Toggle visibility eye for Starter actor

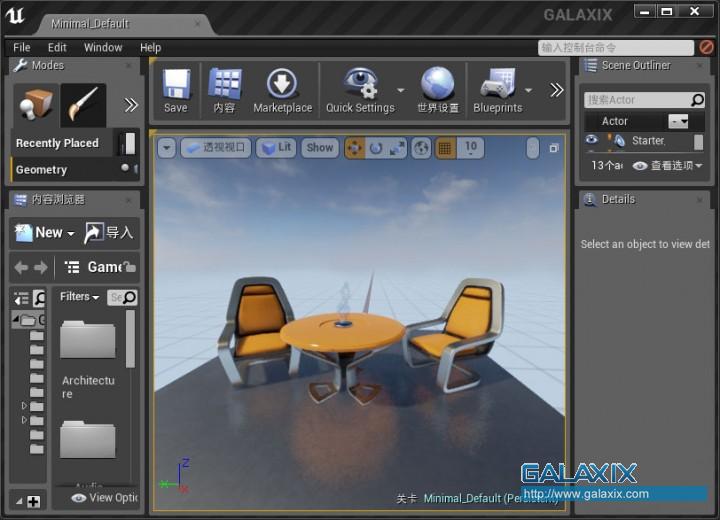(x=591, y=141)
